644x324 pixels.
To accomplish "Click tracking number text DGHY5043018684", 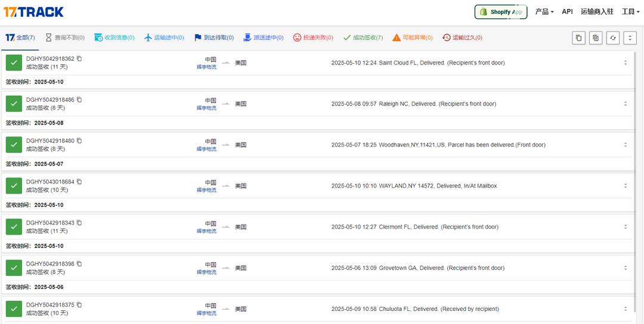I will [50, 182].
